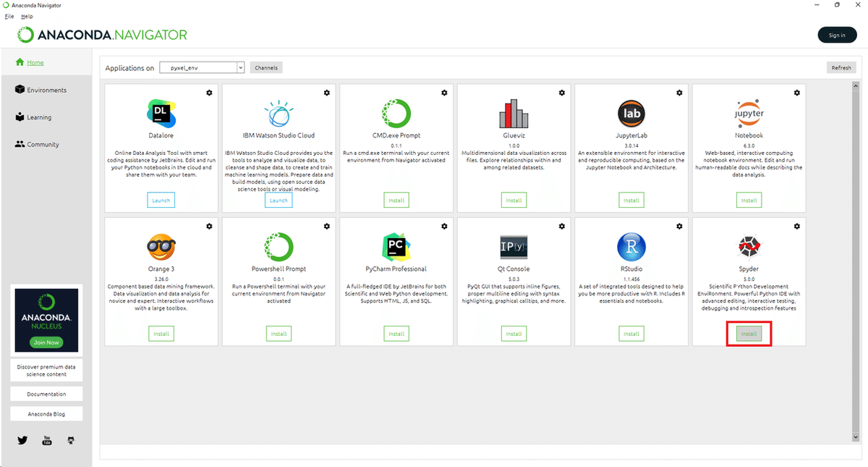Launch Datalore
Screen dimensions: 868x467
point(161,200)
